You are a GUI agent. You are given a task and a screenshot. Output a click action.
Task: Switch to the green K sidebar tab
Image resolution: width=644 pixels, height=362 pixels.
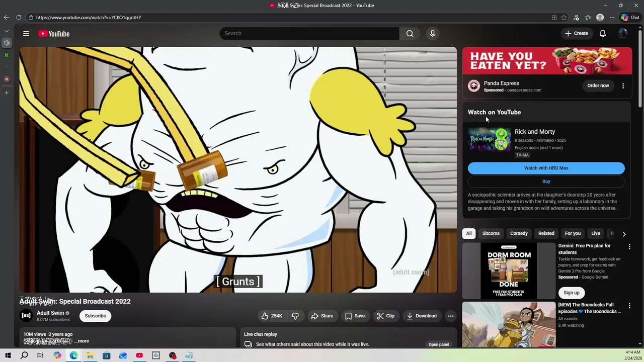[x=7, y=55]
